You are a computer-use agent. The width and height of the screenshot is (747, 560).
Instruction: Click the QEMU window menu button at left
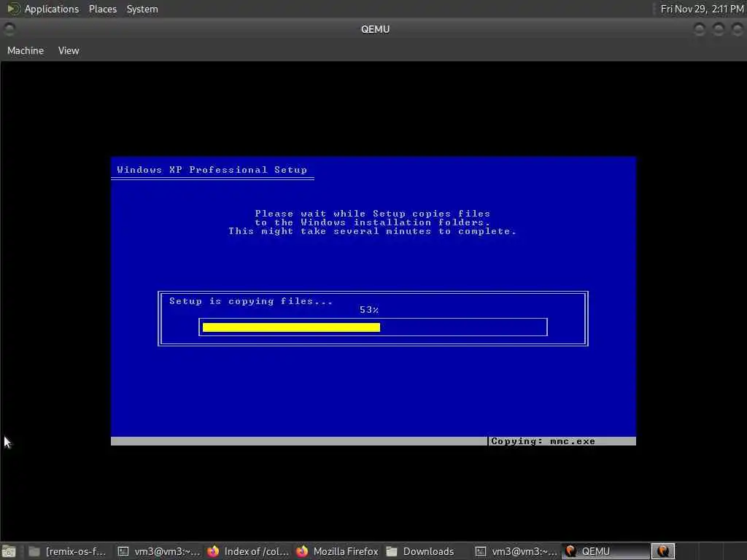pyautogui.click(x=9, y=29)
